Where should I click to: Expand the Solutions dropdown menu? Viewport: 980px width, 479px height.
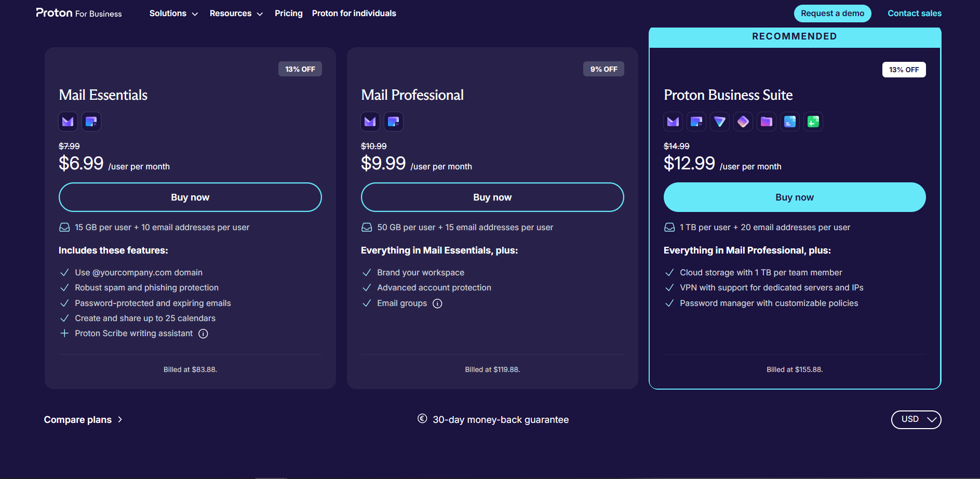coord(173,14)
